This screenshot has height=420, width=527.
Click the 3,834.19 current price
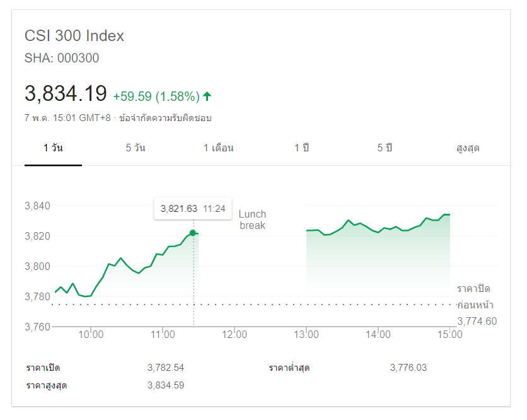[66, 94]
